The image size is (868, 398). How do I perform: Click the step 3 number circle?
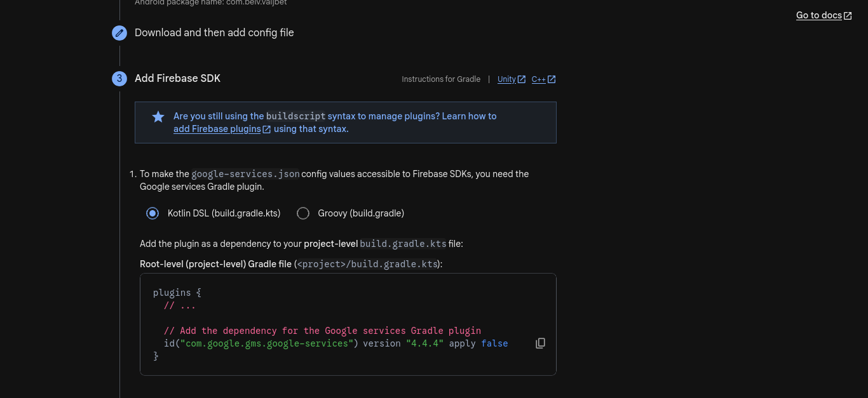coord(119,79)
